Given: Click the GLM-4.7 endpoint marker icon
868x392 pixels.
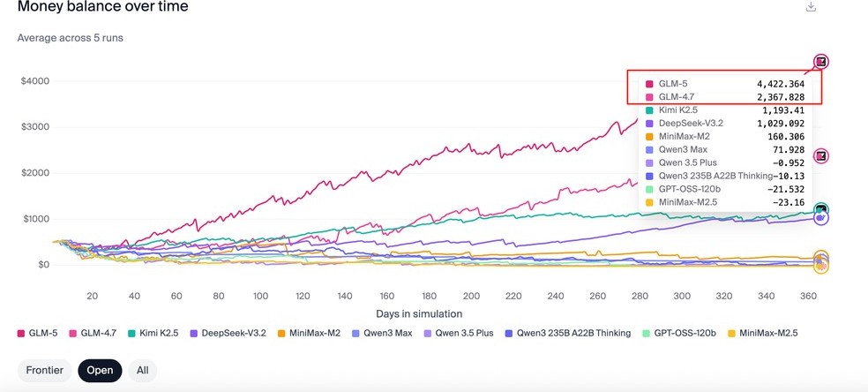Looking at the screenshot, I should pyautogui.click(x=821, y=156).
